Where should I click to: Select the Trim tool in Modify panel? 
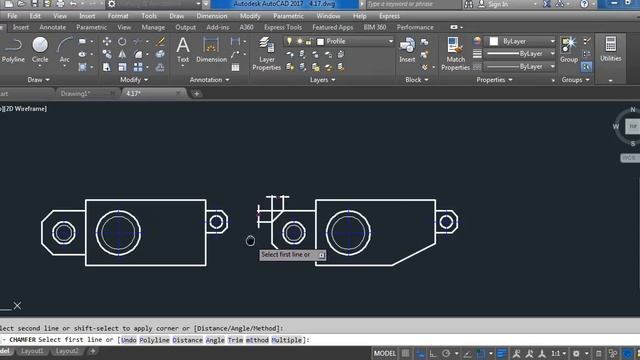tap(138, 41)
